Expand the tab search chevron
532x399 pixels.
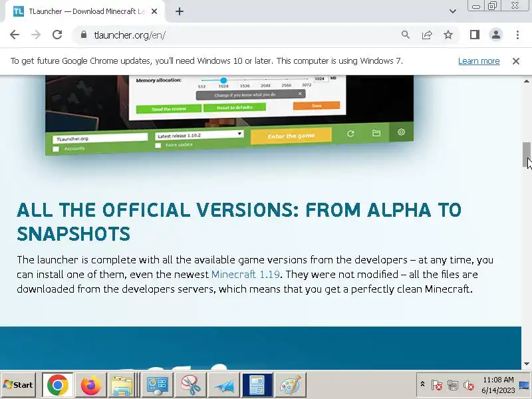point(453,11)
